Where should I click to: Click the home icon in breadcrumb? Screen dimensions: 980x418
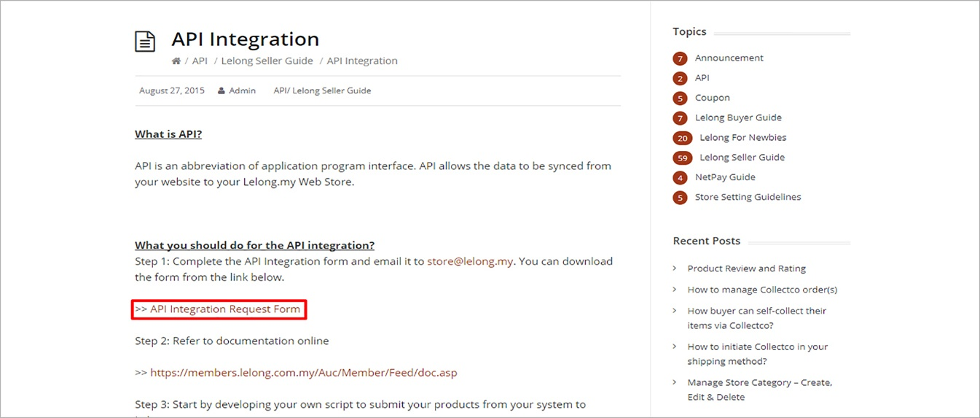coord(176,61)
